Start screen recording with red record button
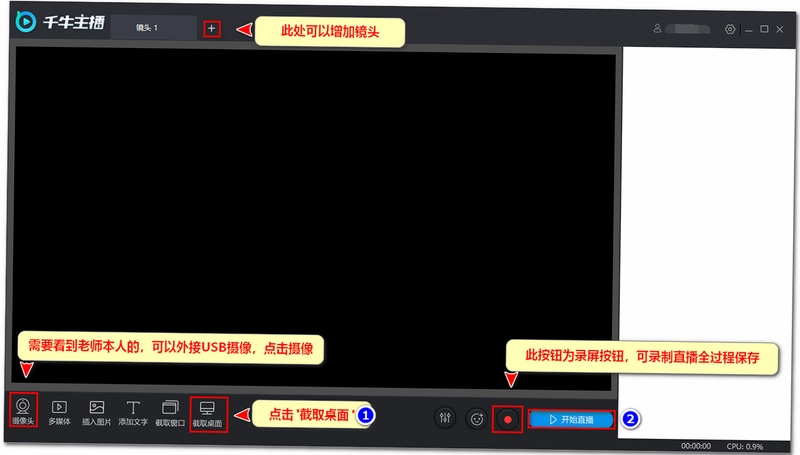This screenshot has width=800, height=455. (x=508, y=419)
